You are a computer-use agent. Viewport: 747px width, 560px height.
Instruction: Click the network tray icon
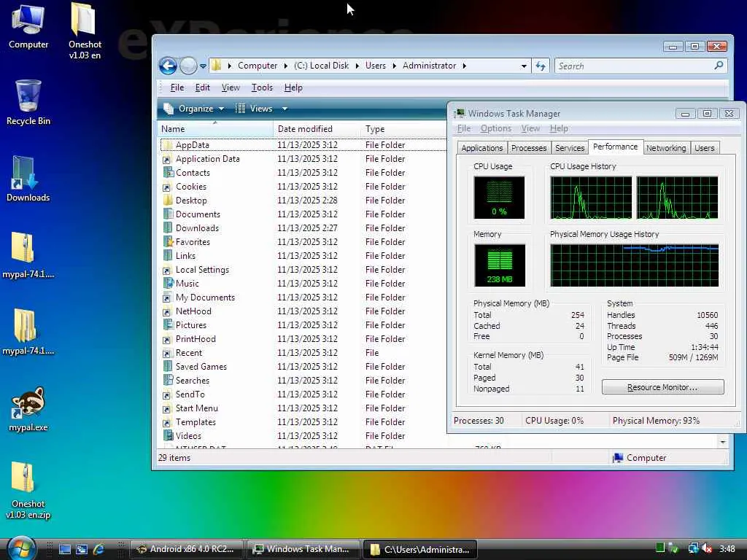[693, 548]
